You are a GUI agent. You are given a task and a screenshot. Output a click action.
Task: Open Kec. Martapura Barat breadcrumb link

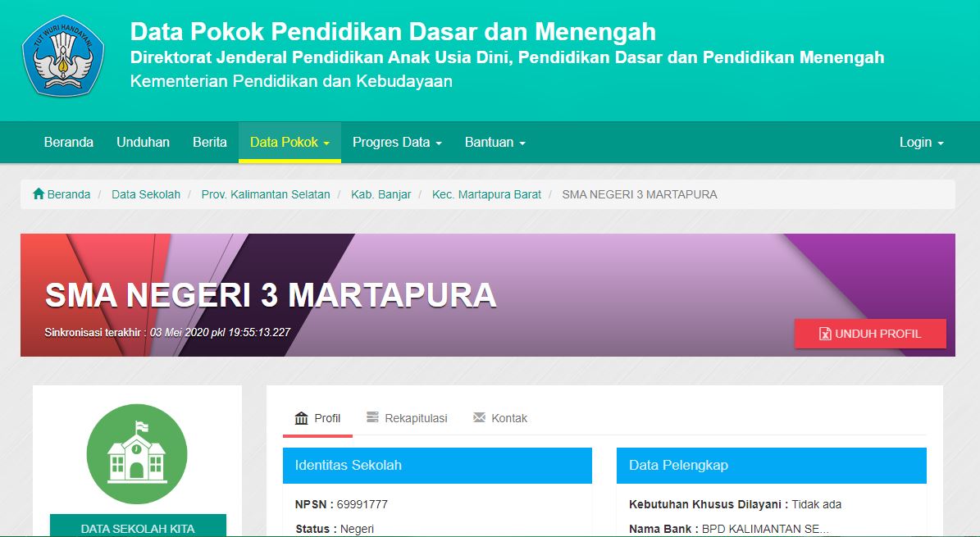tap(486, 194)
